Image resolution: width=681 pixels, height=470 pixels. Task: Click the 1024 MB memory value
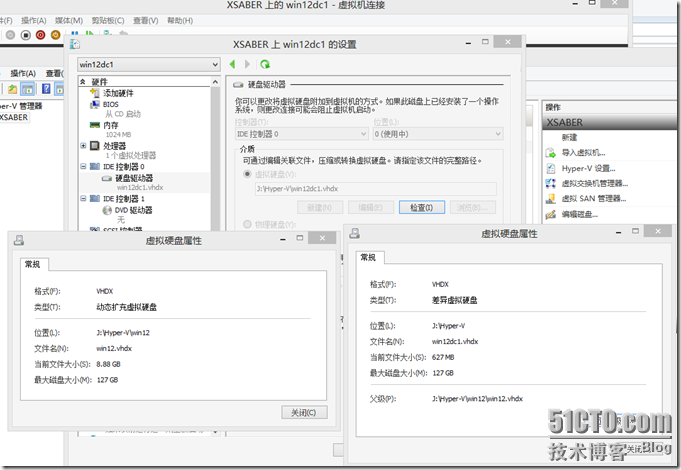118,135
